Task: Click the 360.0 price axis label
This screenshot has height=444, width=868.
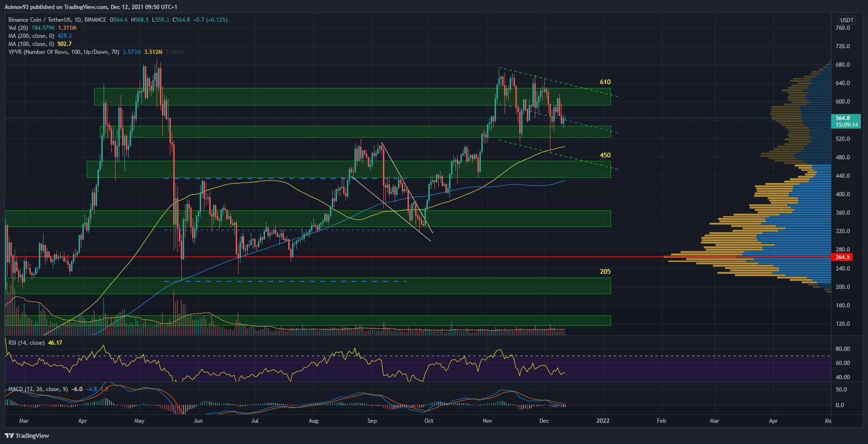Action: pyautogui.click(x=843, y=213)
